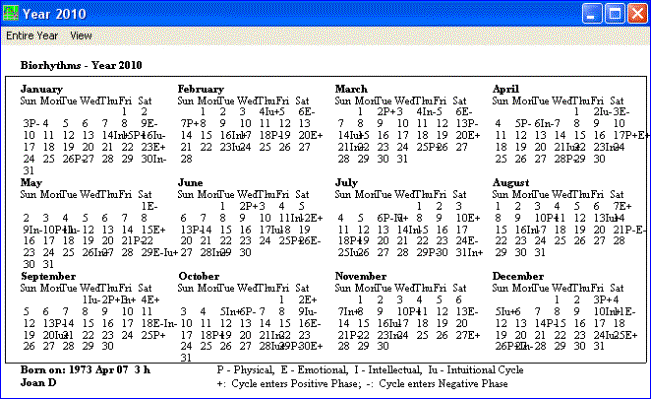Click '3P-' in January

[x=31, y=123]
